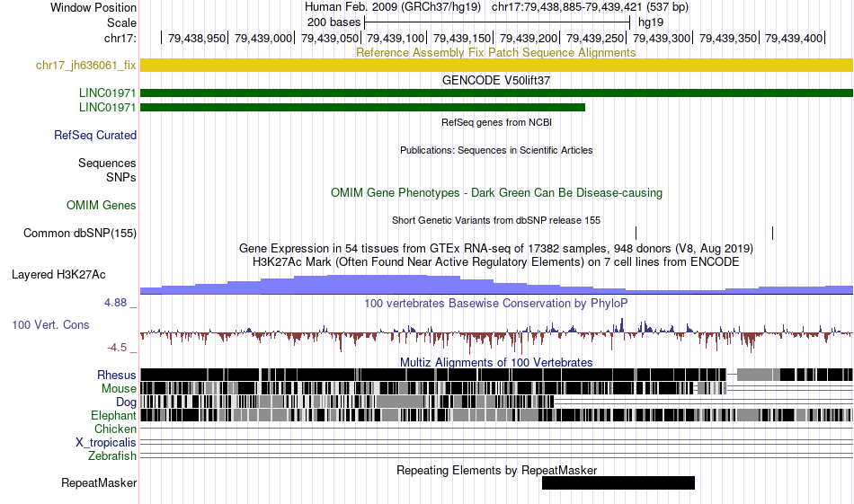Screen dimensions: 854x504
Task: Click the shorter LINC01971 green transcript bar
Action: (363, 107)
